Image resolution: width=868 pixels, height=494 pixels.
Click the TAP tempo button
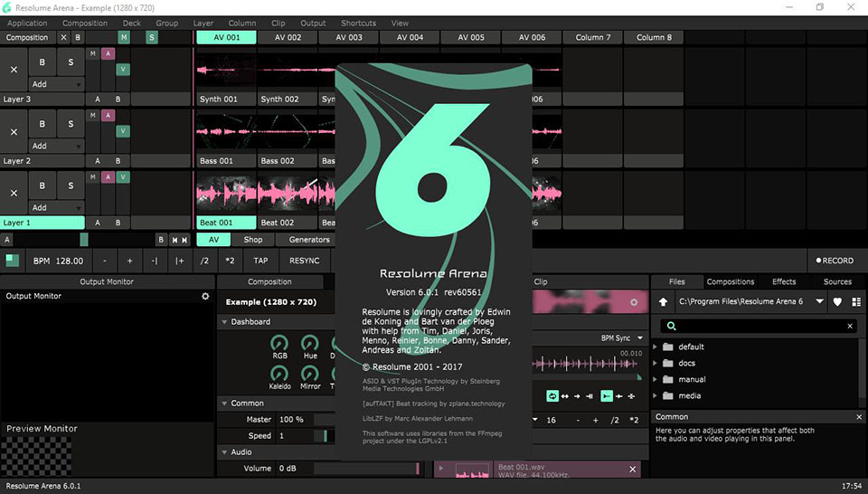pyautogui.click(x=260, y=261)
